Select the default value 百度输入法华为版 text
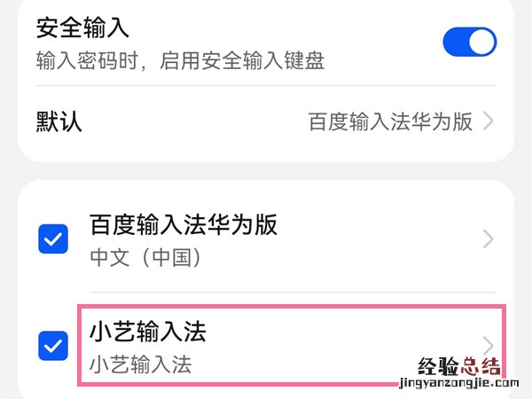This screenshot has width=532, height=399. coord(389,121)
